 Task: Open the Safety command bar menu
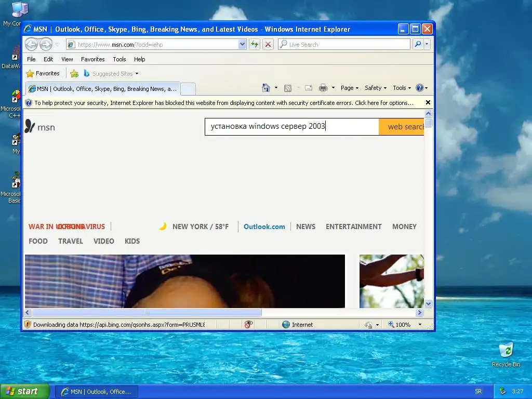(376, 88)
